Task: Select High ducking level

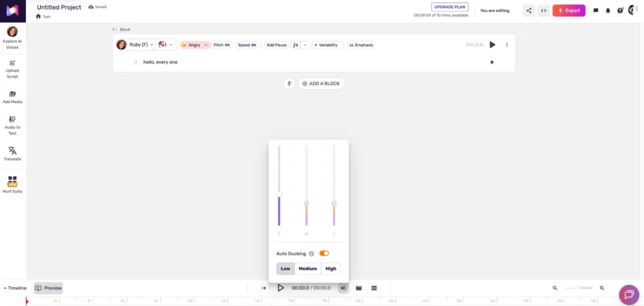Action: pyautogui.click(x=331, y=269)
